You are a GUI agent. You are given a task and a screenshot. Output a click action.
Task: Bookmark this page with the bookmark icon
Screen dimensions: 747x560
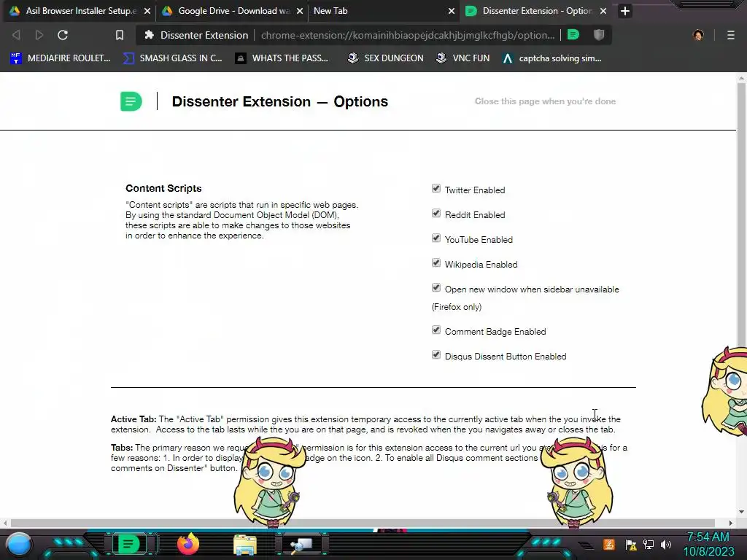120,35
